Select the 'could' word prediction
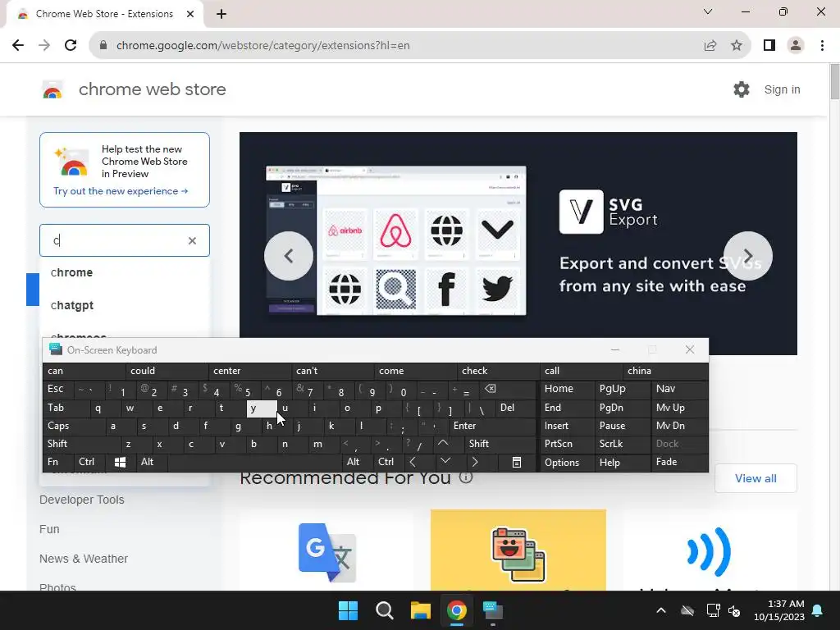840x630 pixels. pos(167,371)
